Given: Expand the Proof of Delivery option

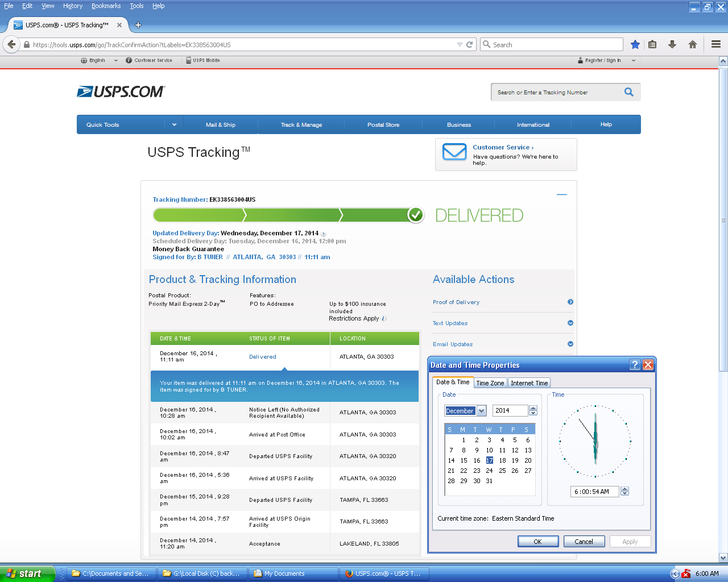Looking at the screenshot, I should coord(570,302).
